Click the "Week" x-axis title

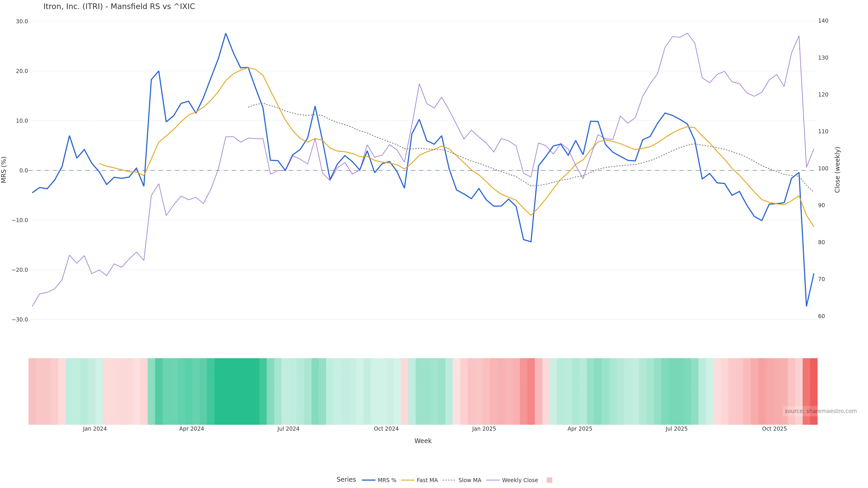point(423,441)
